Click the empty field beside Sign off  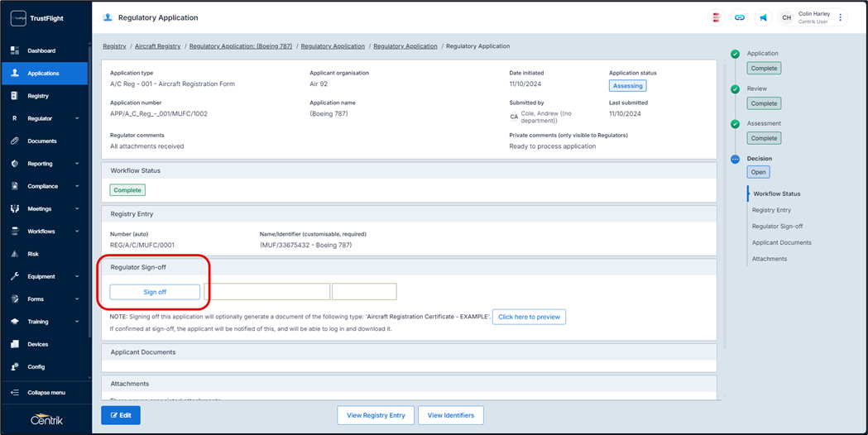coord(266,292)
